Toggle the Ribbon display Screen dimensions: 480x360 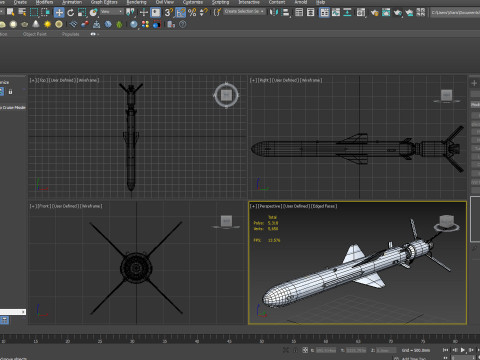324,13
